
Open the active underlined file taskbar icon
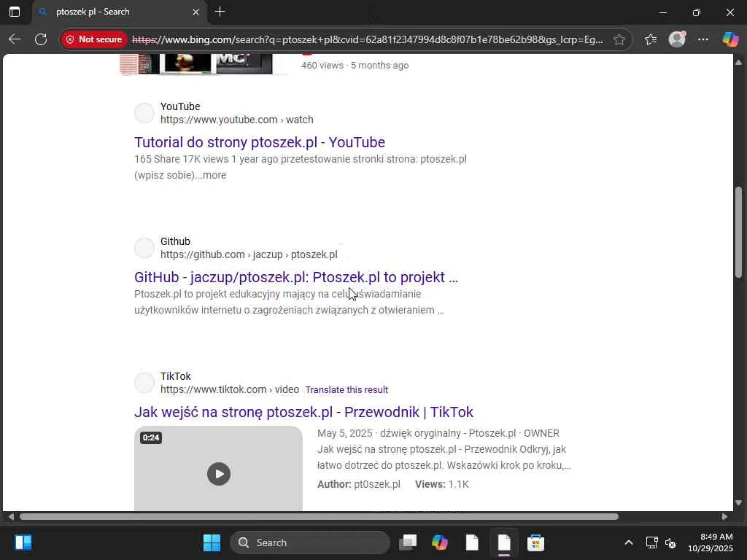click(504, 542)
